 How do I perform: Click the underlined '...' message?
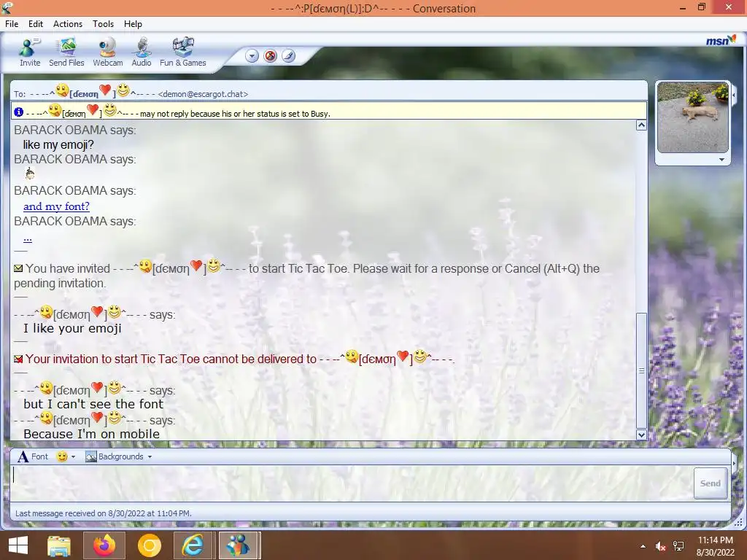pyautogui.click(x=28, y=238)
